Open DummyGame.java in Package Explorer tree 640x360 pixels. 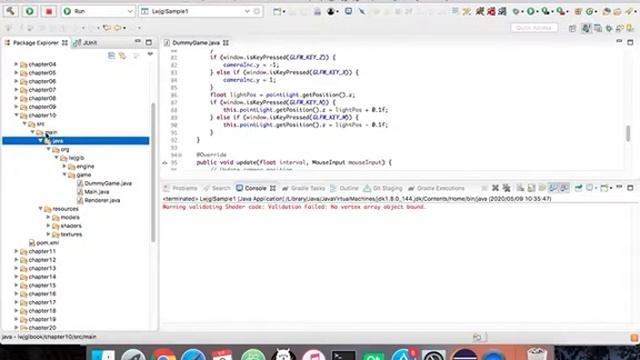(x=108, y=183)
